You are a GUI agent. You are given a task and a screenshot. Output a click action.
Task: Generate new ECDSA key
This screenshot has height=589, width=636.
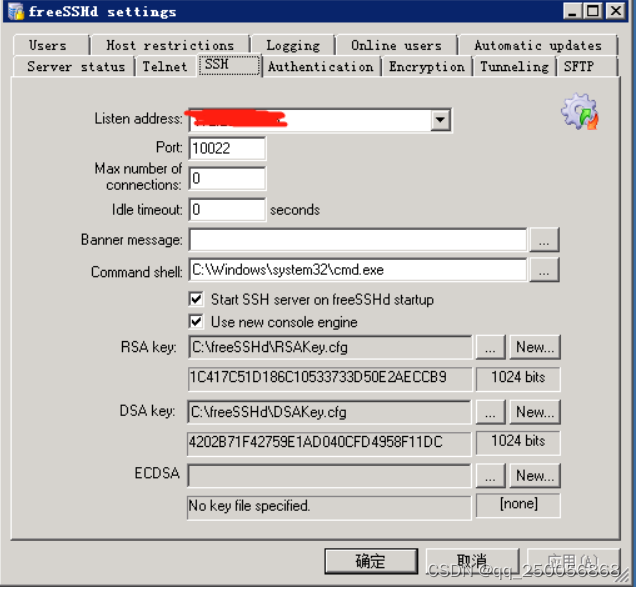pyautogui.click(x=535, y=475)
